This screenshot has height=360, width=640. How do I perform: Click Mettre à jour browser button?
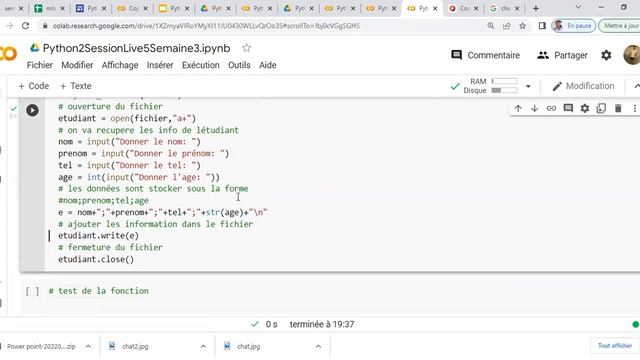tap(620, 26)
